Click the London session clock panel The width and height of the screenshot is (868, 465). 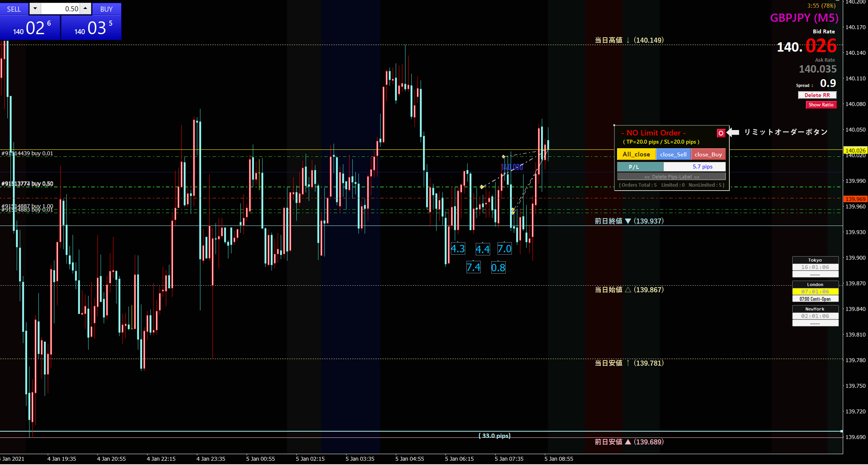tap(815, 291)
